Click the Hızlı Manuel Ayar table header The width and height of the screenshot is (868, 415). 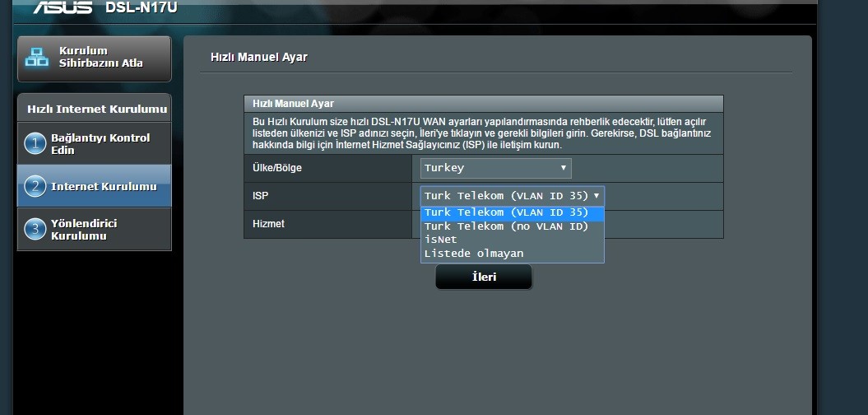coord(483,104)
